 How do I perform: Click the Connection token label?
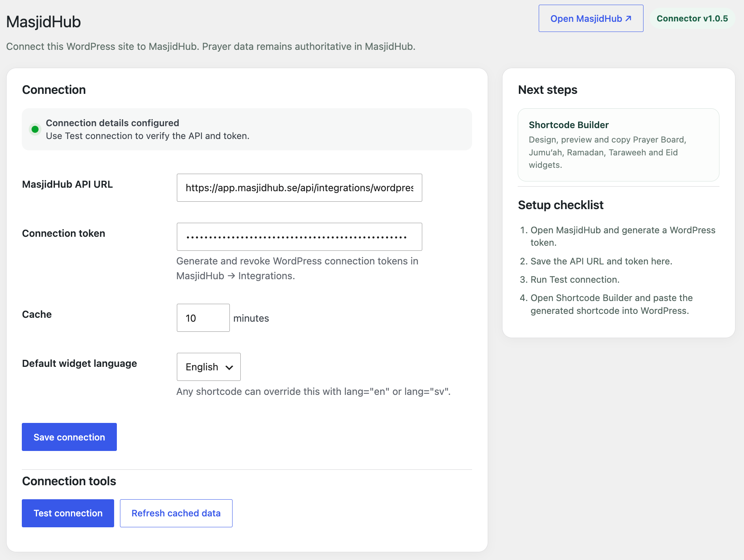[x=63, y=233]
